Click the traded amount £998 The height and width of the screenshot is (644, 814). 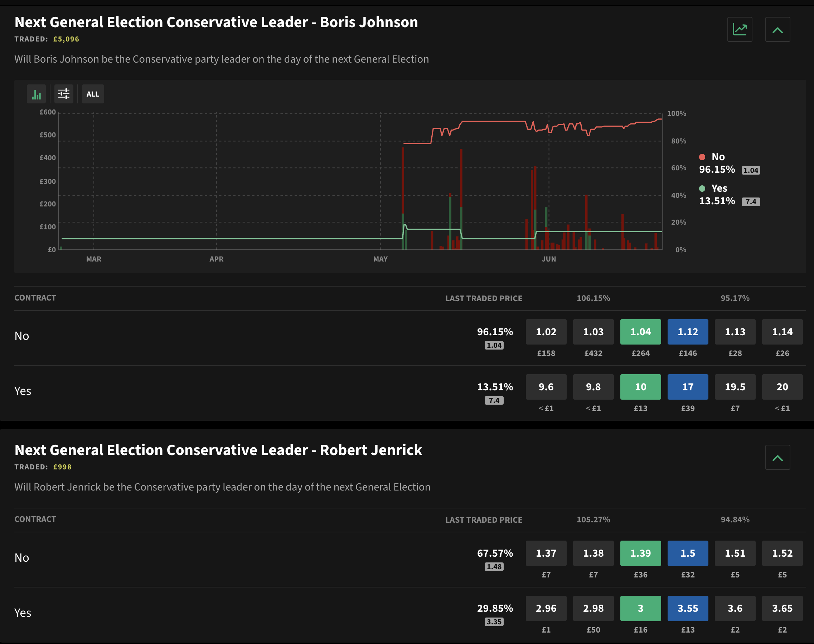tap(62, 467)
